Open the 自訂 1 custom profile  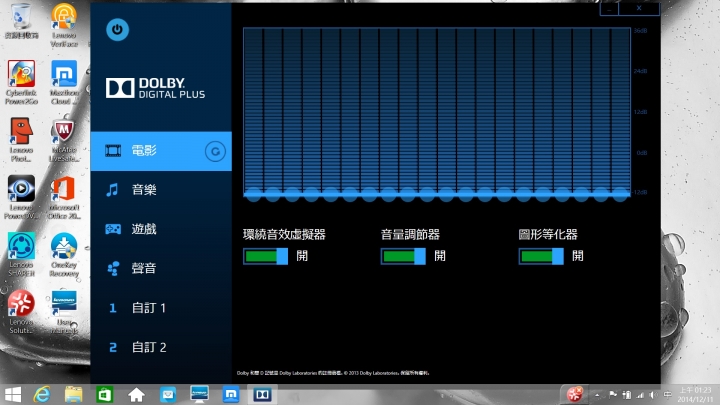[161, 308]
